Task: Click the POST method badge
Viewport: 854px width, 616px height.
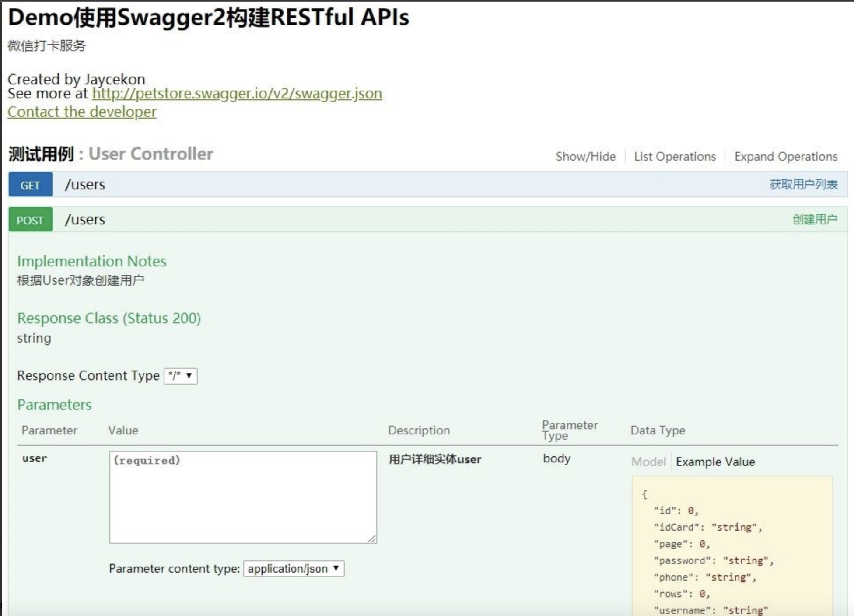Action: [30, 220]
